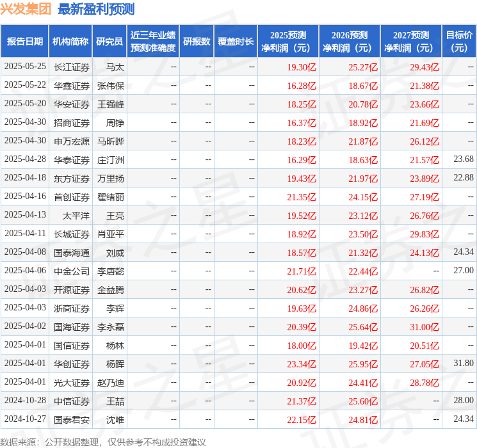The height and width of the screenshot is (448, 477).
Task: Click target price 22.88
Action: (464, 177)
